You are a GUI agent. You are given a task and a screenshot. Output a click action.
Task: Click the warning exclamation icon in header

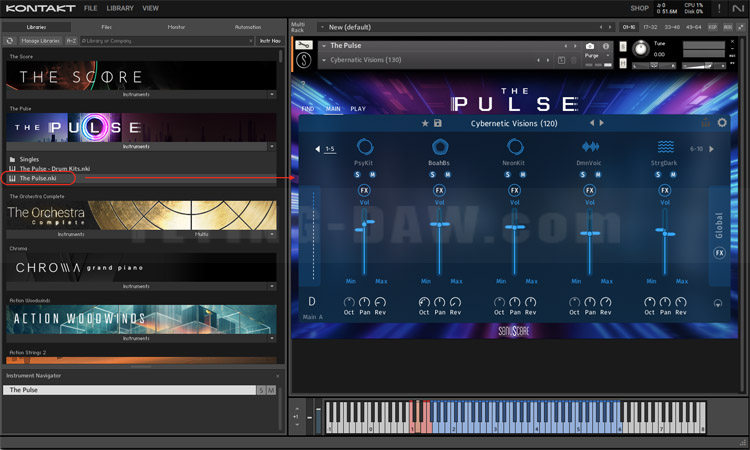point(719,8)
